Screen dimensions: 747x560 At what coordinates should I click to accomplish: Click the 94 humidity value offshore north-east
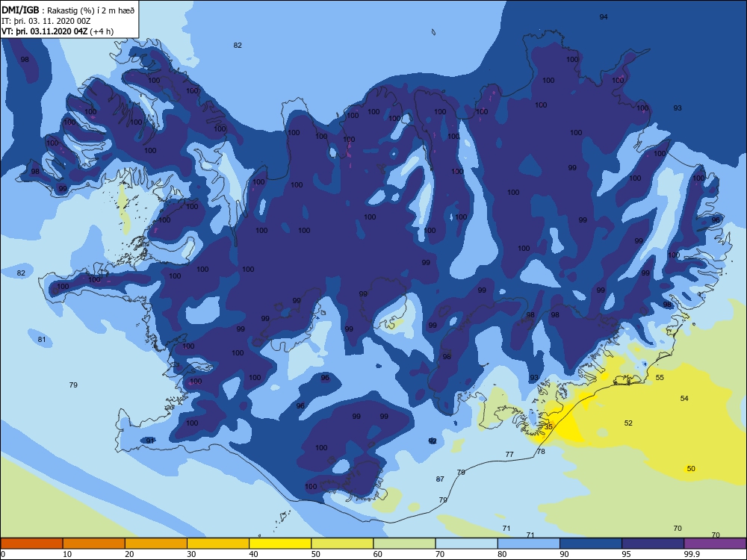coord(604,16)
